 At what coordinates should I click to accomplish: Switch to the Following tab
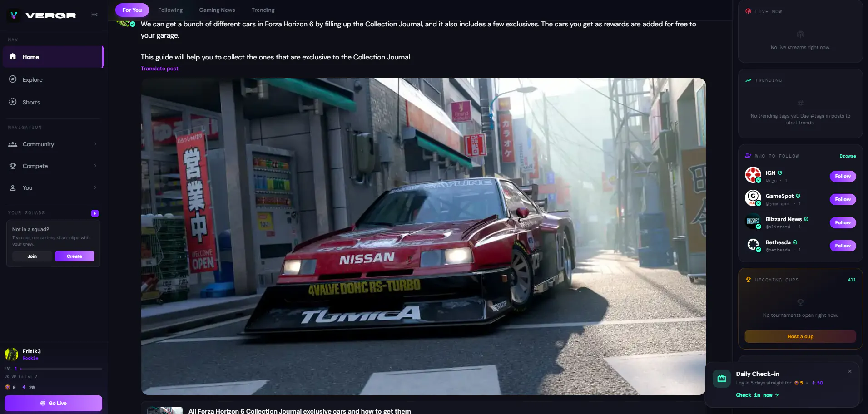[x=170, y=10]
